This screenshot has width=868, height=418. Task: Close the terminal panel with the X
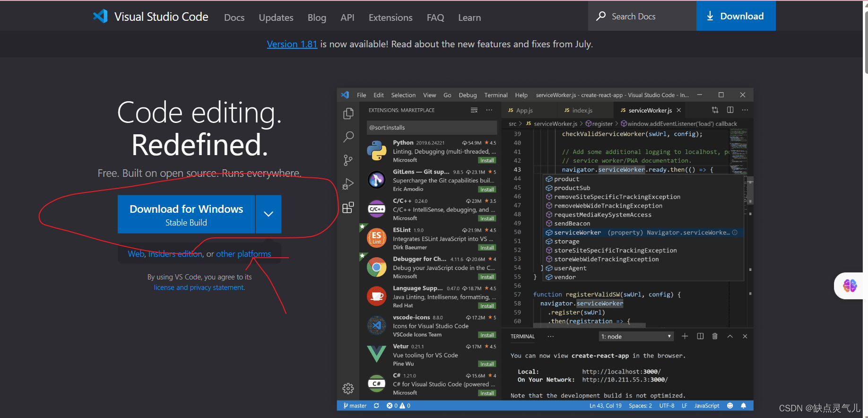[745, 336]
